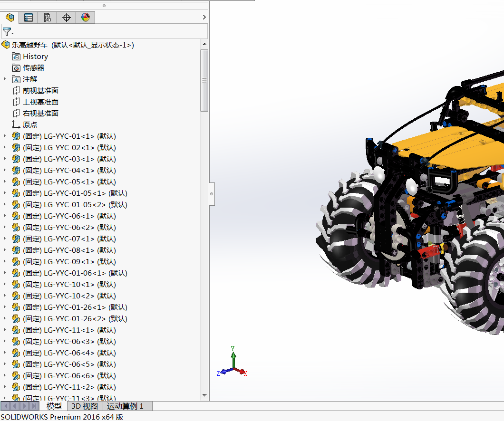Click the feature tree scrollbar thumb
This screenshot has width=504, height=421.
204,80
